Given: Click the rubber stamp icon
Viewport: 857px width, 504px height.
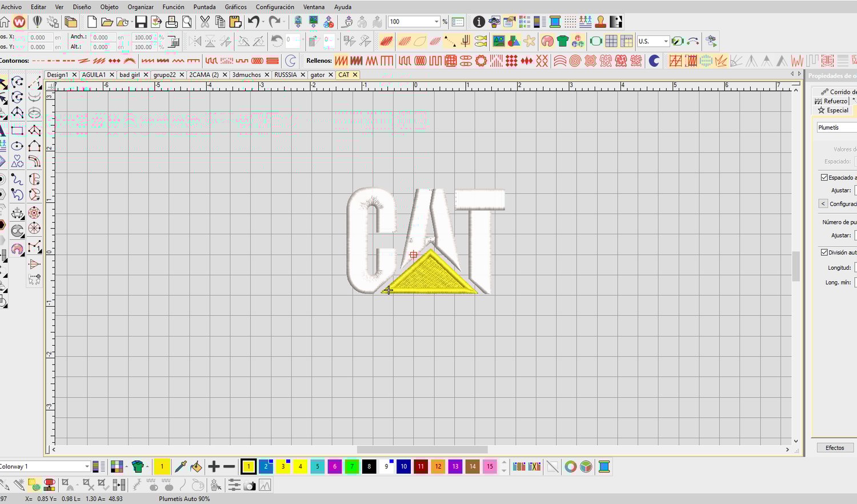Looking at the screenshot, I should tap(600, 22).
